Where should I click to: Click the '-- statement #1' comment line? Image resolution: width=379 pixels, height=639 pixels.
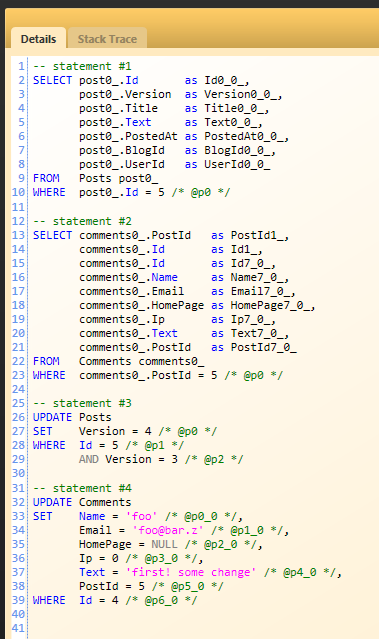[x=82, y=66]
